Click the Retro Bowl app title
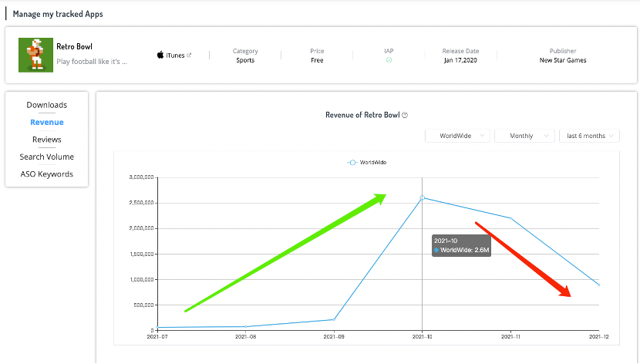This screenshot has width=640, height=364. (75, 47)
